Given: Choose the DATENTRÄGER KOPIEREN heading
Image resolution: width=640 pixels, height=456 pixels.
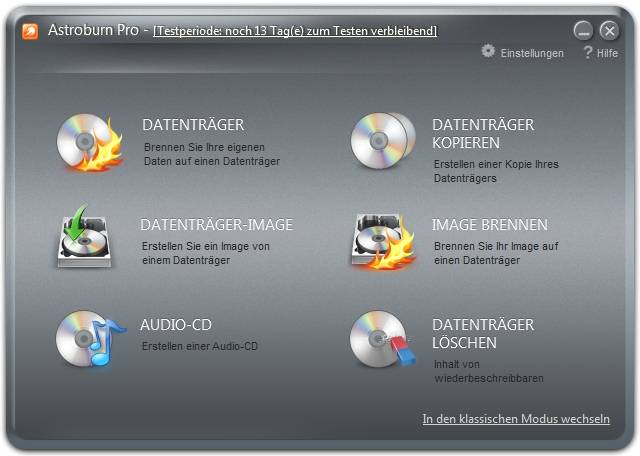Looking at the screenshot, I should pyautogui.click(x=483, y=134).
